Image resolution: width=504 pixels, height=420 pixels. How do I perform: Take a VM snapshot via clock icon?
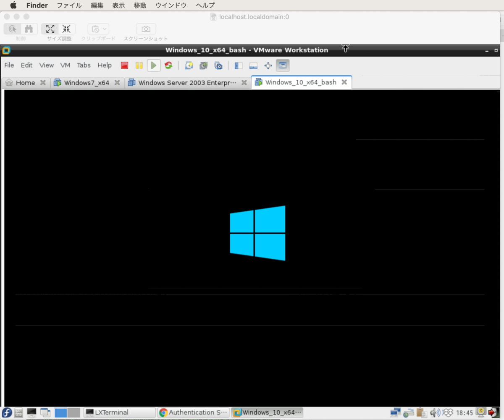[189, 66]
